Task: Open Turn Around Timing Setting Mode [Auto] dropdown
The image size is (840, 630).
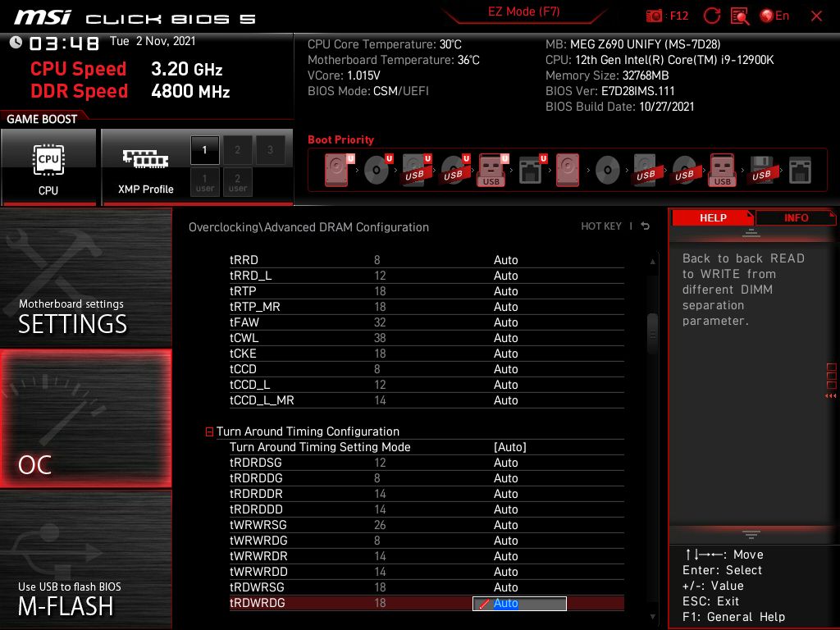Action: [x=509, y=447]
